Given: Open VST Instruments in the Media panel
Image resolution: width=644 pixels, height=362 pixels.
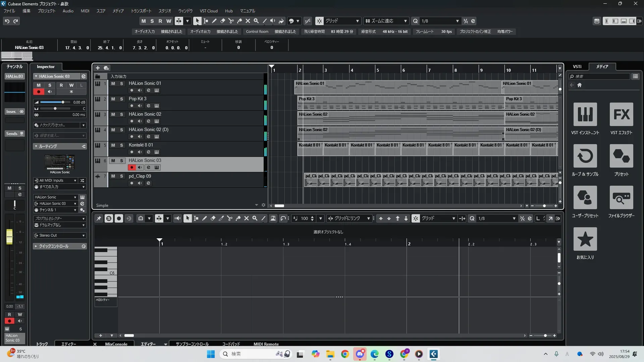Looking at the screenshot, I should click(585, 114).
